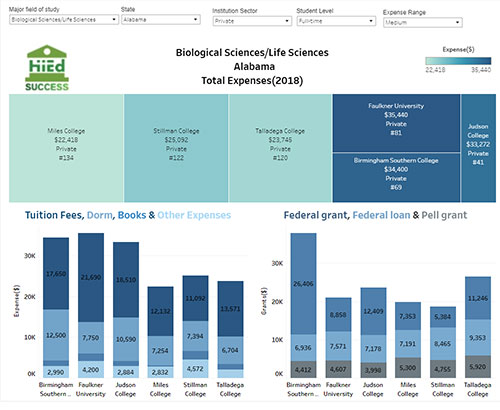Click the 11,246 federal grant segment for Talladega

click(478, 298)
